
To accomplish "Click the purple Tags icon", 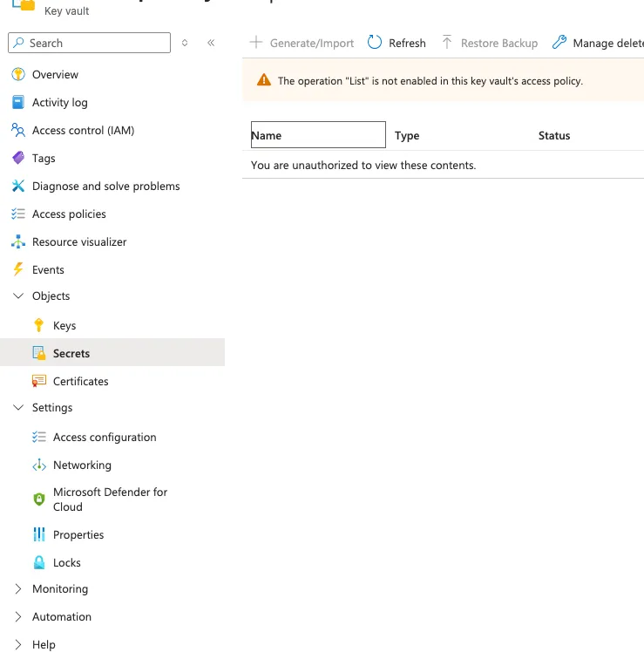I will point(18,158).
